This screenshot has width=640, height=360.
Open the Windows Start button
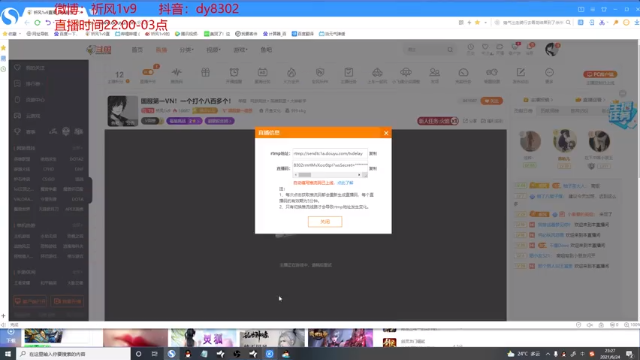coord(8,354)
